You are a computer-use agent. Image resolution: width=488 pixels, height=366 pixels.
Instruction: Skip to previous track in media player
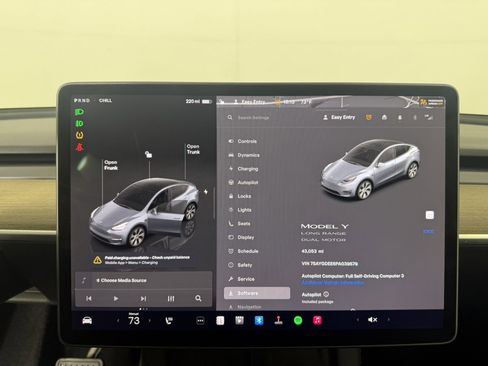click(x=89, y=298)
